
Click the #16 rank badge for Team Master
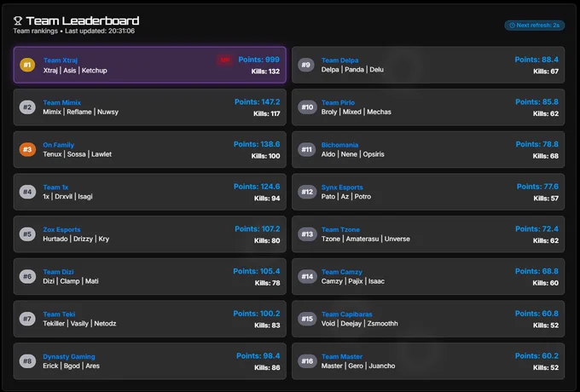(307, 361)
